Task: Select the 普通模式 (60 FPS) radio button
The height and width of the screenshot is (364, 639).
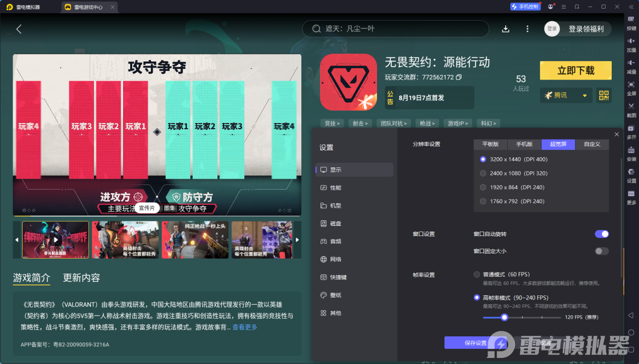Action: 477,275
